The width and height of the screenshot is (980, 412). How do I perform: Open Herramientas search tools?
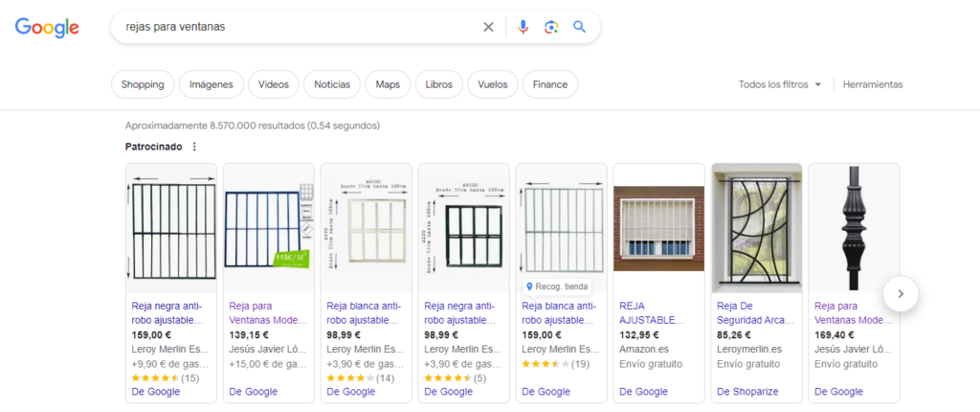(x=873, y=84)
